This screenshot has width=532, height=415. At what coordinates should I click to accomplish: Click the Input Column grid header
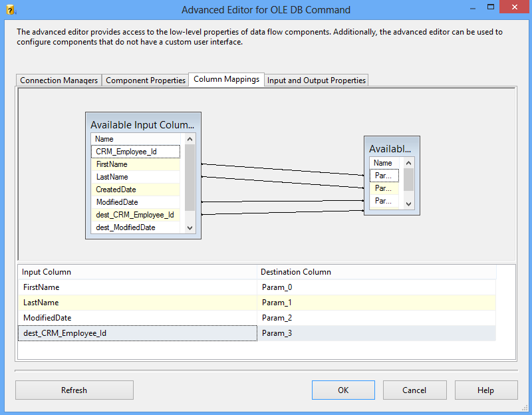point(138,272)
